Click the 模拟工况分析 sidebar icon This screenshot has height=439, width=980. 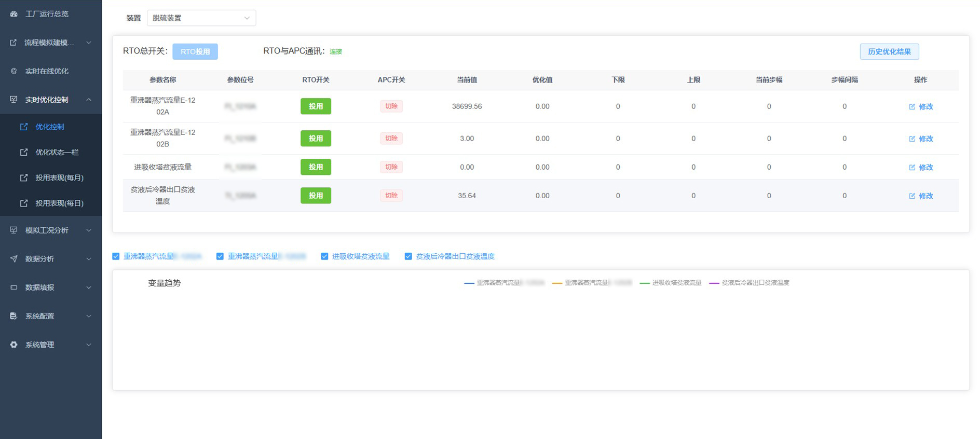[13, 230]
